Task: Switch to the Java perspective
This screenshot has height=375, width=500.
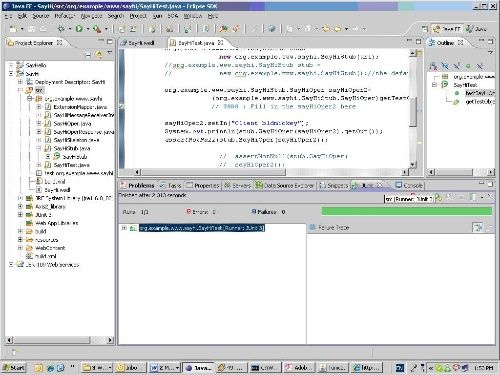Action: pyautogui.click(x=477, y=29)
